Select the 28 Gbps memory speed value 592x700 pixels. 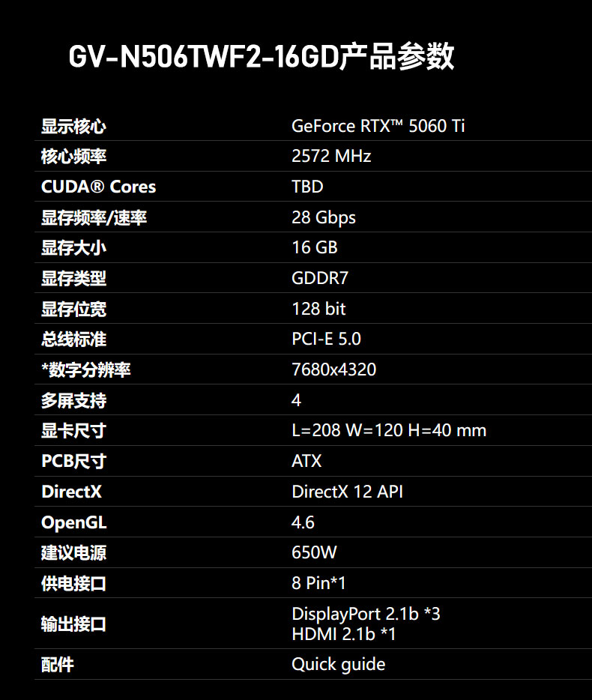324,217
